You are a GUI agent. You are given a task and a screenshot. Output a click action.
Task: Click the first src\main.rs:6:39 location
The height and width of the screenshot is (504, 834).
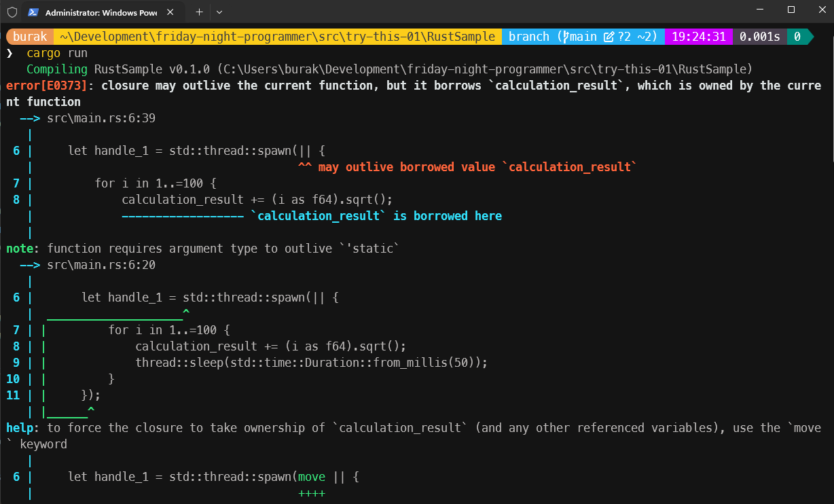(101, 118)
